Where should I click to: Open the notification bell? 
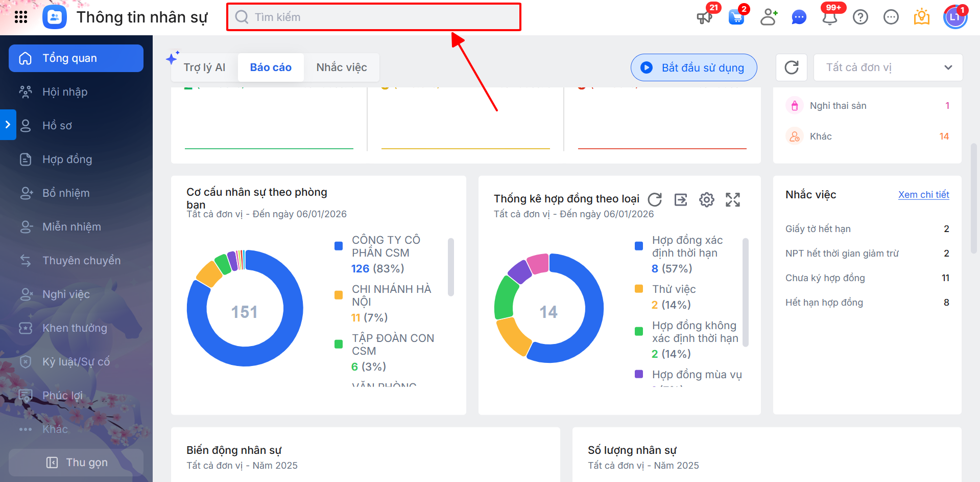[830, 17]
